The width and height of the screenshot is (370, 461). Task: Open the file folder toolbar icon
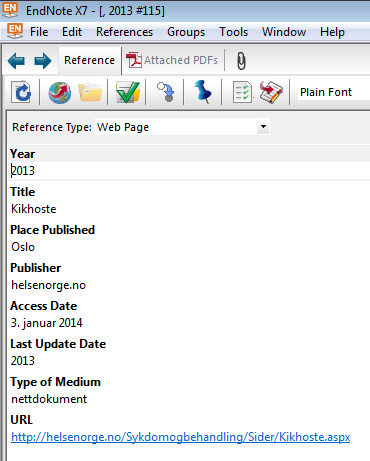pos(90,92)
